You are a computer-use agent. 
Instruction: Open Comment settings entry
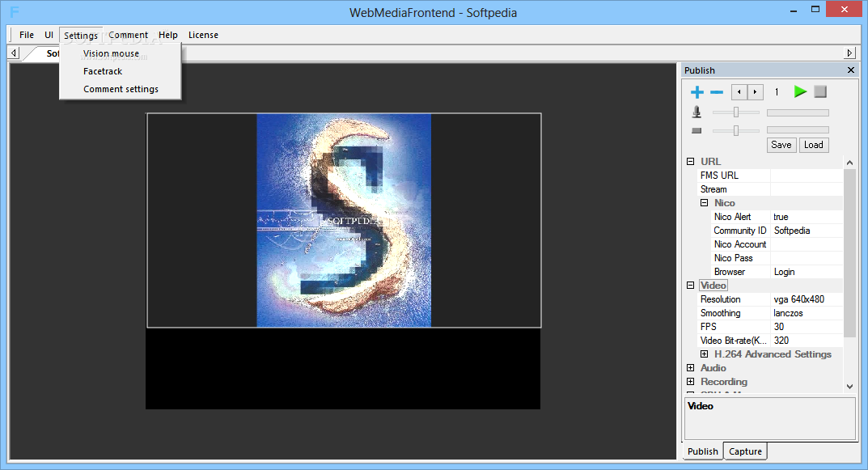pyautogui.click(x=120, y=89)
